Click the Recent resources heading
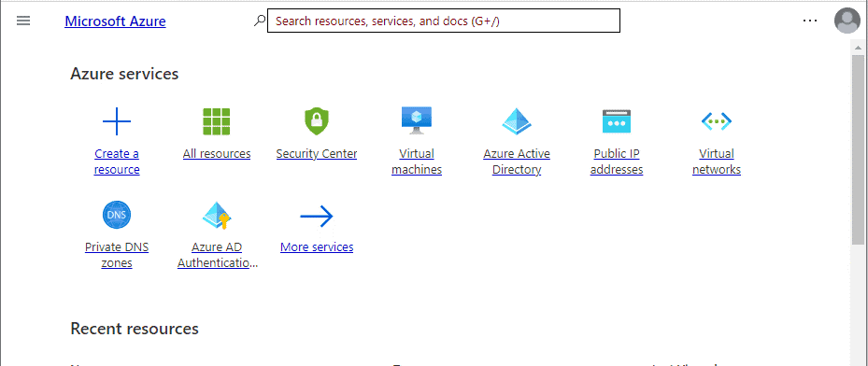The image size is (868, 366). pos(135,329)
